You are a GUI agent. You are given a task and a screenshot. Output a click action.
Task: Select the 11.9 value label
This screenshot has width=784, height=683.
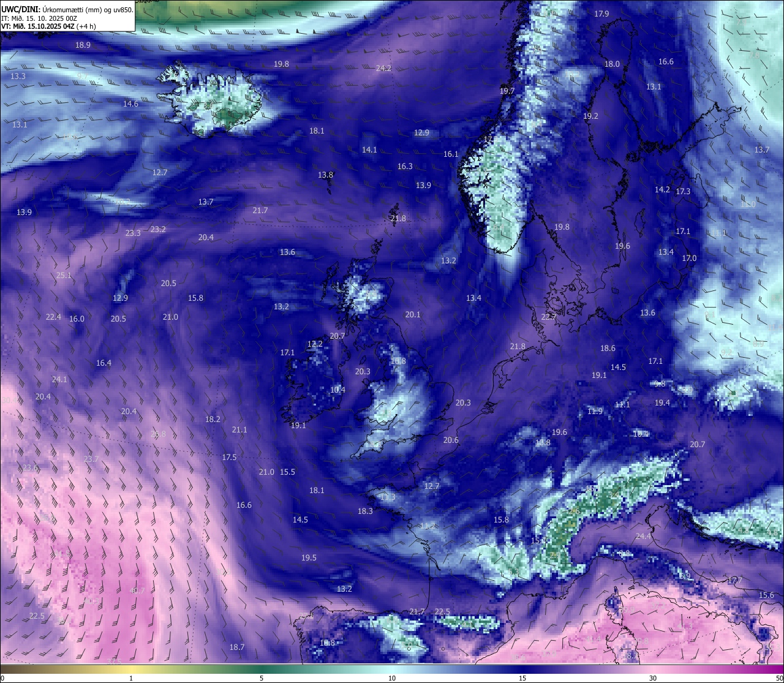pyautogui.click(x=595, y=411)
